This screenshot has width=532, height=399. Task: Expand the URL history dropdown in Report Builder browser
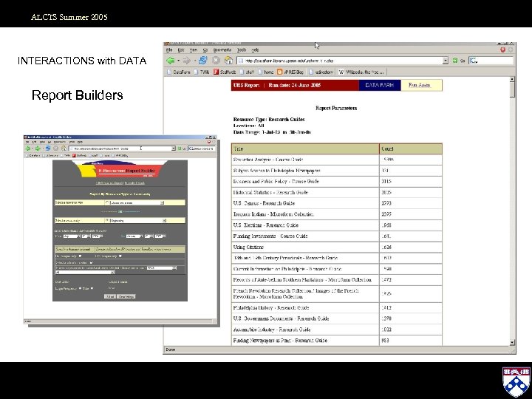[174, 149]
